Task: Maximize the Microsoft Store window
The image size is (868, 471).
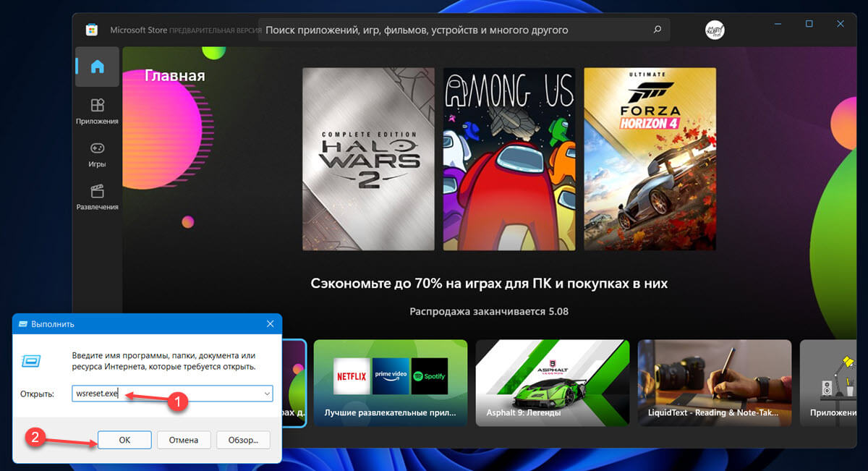Action: [x=809, y=24]
